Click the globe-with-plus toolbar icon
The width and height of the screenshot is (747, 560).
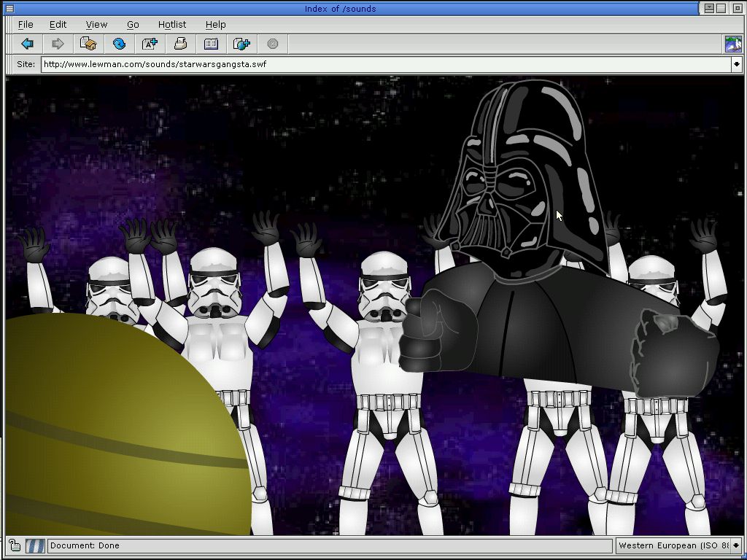coord(241,44)
